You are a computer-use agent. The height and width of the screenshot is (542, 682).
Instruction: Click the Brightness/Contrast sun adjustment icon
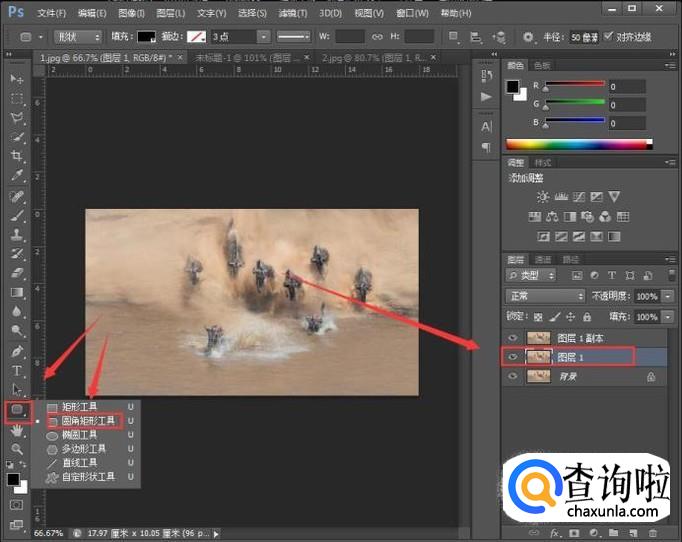543,197
